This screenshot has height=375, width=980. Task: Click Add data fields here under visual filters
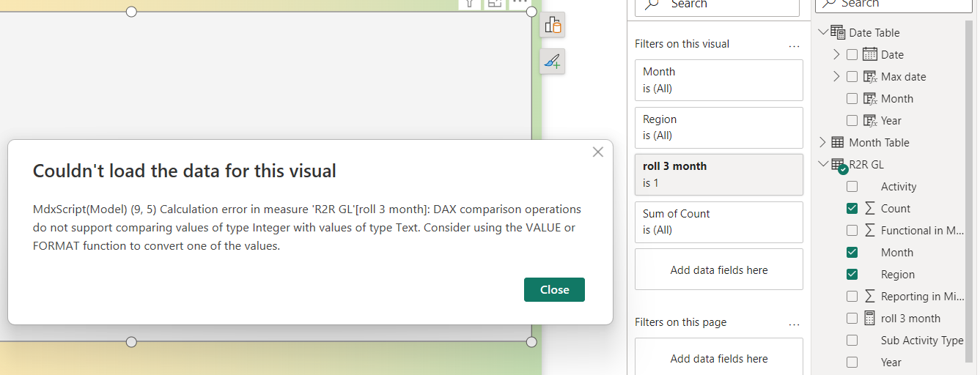pyautogui.click(x=719, y=270)
